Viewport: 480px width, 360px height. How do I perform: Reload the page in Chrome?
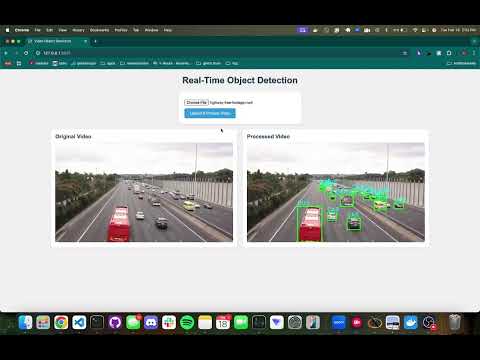pos(26,53)
